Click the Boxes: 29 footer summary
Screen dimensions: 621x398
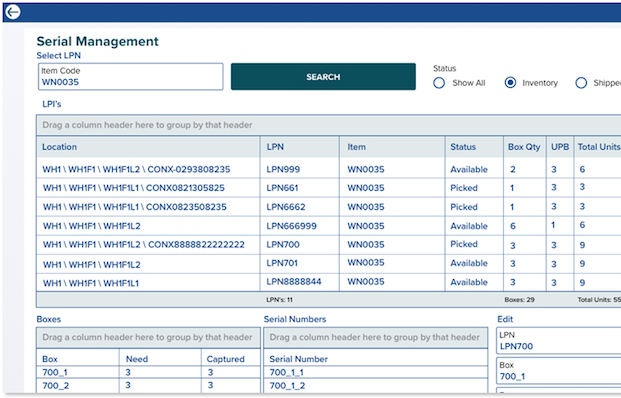(x=519, y=300)
